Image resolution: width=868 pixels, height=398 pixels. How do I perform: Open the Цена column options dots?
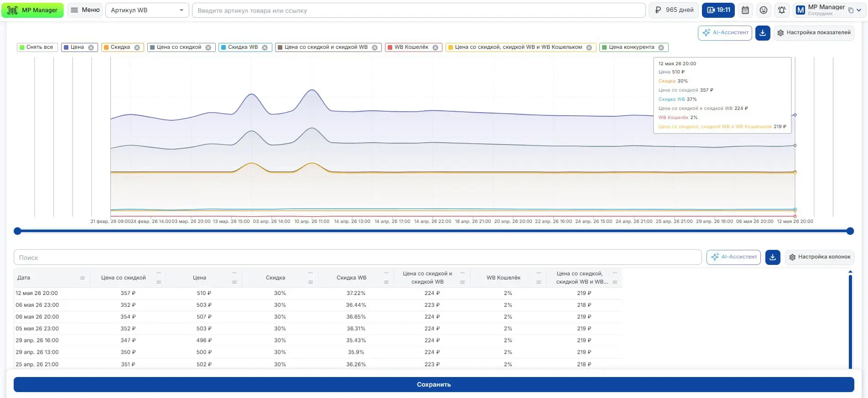[234, 273]
